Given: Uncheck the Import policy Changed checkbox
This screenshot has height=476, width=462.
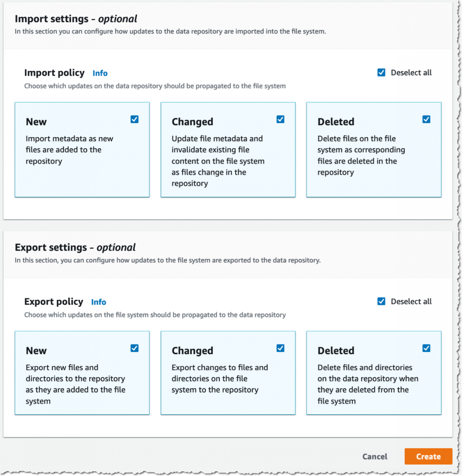Looking at the screenshot, I should click(280, 119).
